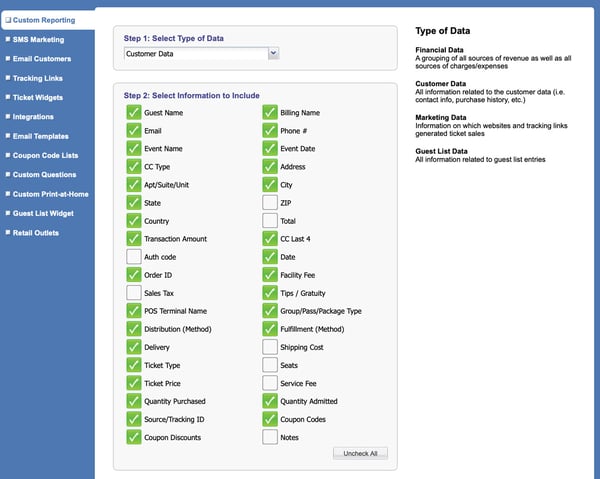Uncheck the Billing Name checkbox
Viewport: 600px width, 479px height.
[270, 112]
